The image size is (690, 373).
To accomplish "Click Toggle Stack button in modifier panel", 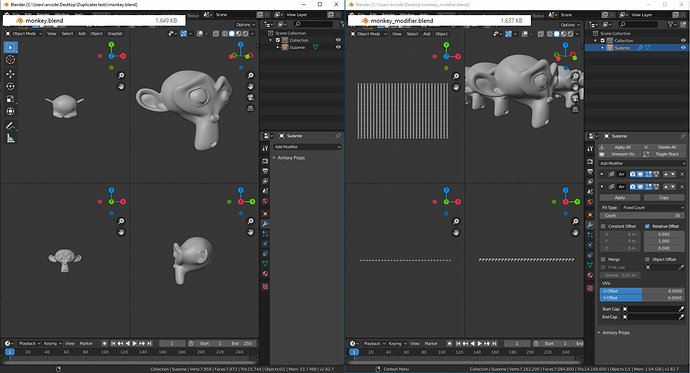I will [x=664, y=154].
